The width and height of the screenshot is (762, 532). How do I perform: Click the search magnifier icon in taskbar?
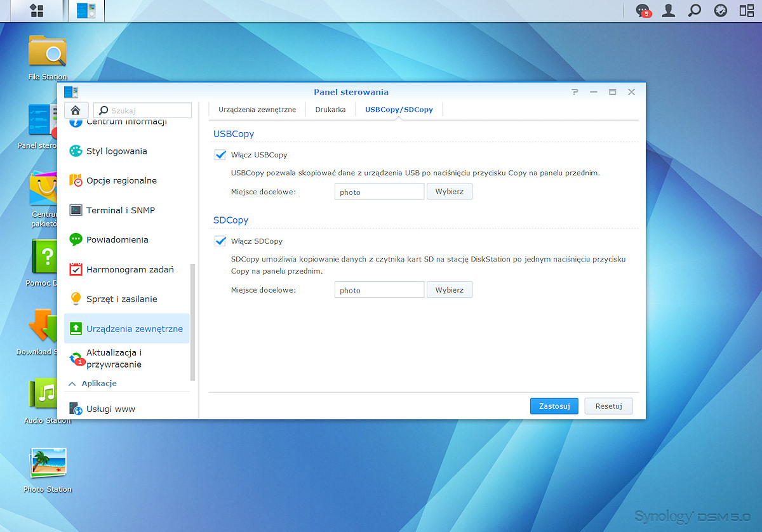pos(695,10)
